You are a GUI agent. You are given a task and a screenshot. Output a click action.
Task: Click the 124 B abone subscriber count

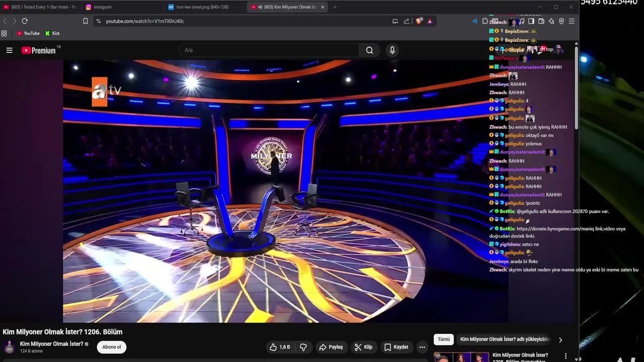(31, 351)
